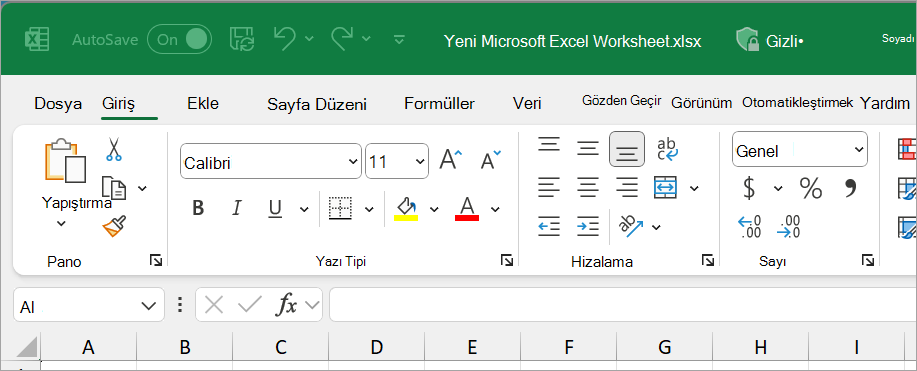This screenshot has width=917, height=371.
Task: Align text to middle vertically
Action: 588,149
